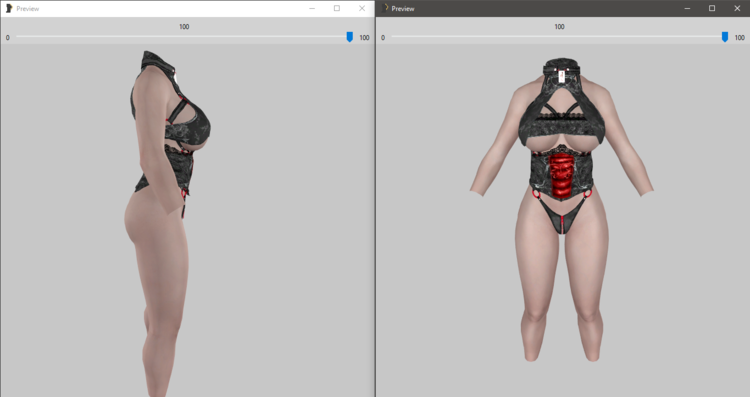
Task: Click the '100' maximum label in left Preview window
Action: point(364,37)
